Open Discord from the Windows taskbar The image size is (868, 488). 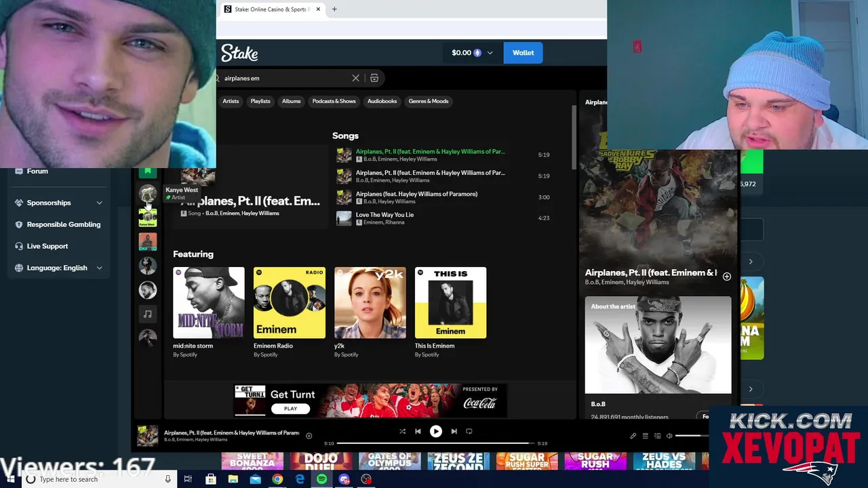344,480
